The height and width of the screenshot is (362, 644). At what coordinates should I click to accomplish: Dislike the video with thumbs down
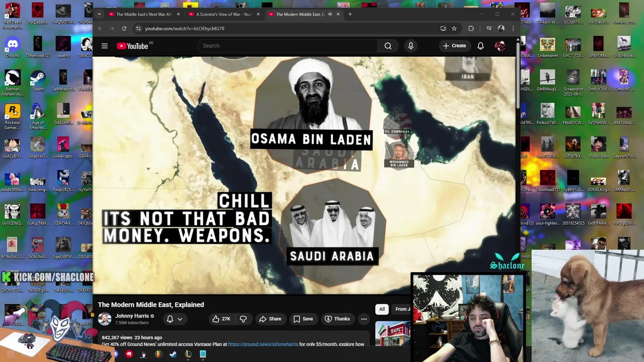pyautogui.click(x=243, y=319)
